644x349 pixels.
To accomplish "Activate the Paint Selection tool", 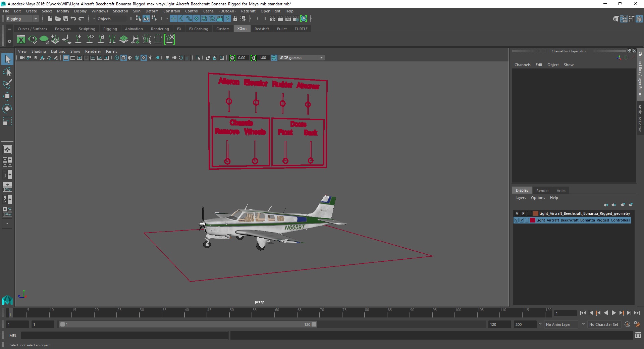I will tap(7, 84).
